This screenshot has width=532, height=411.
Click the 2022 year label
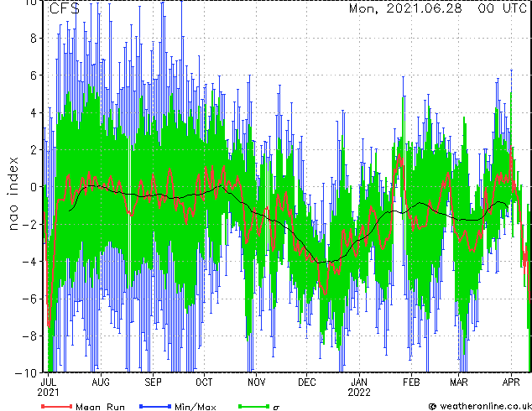click(x=359, y=393)
